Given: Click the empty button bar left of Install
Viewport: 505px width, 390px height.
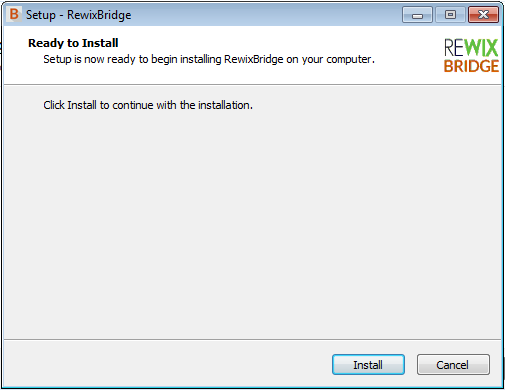Looking at the screenshot, I should pos(167,364).
